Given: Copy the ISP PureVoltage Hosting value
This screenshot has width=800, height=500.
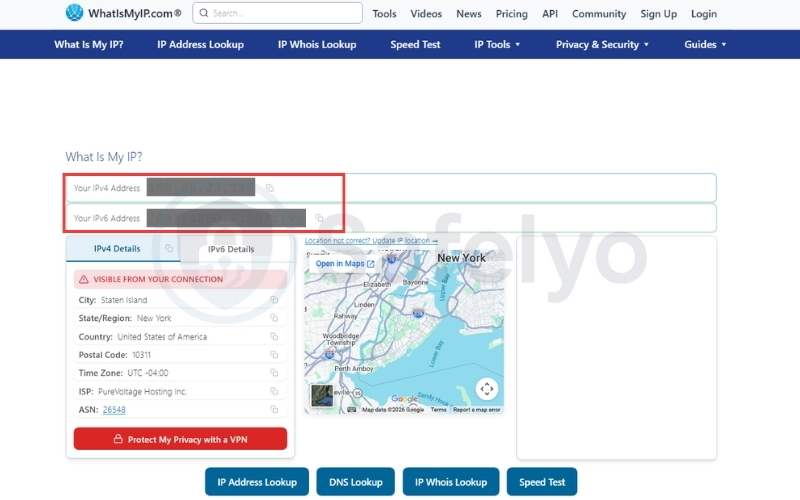Looking at the screenshot, I should [274, 391].
